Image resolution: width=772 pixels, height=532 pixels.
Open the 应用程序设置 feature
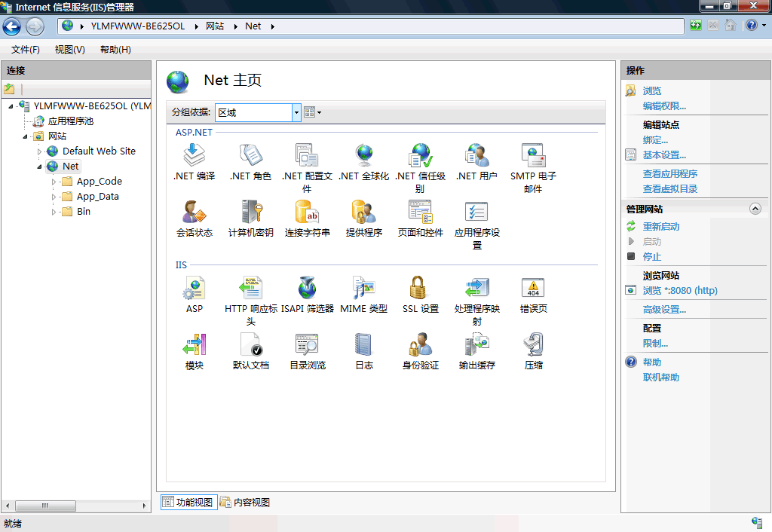coord(476,225)
